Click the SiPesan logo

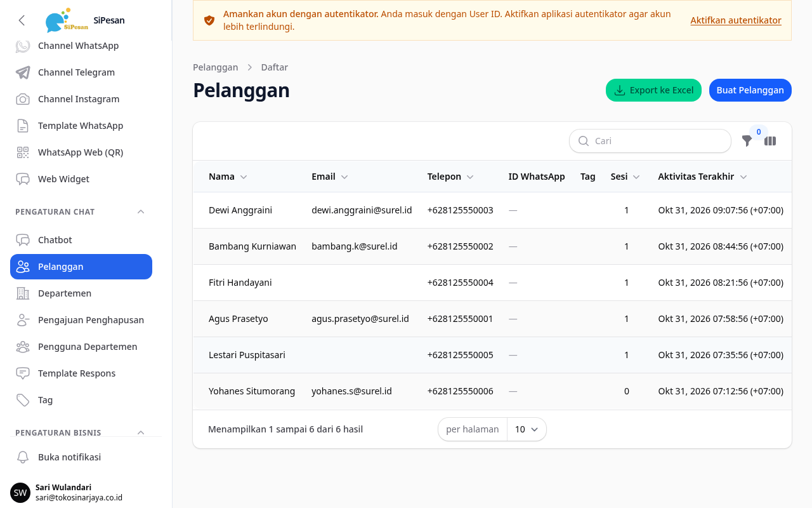[67, 20]
